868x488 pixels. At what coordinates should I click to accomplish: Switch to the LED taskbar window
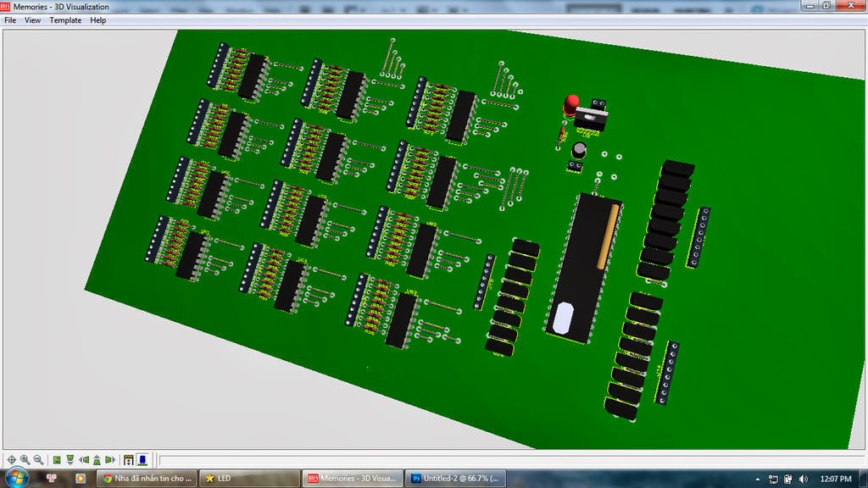click(x=249, y=478)
